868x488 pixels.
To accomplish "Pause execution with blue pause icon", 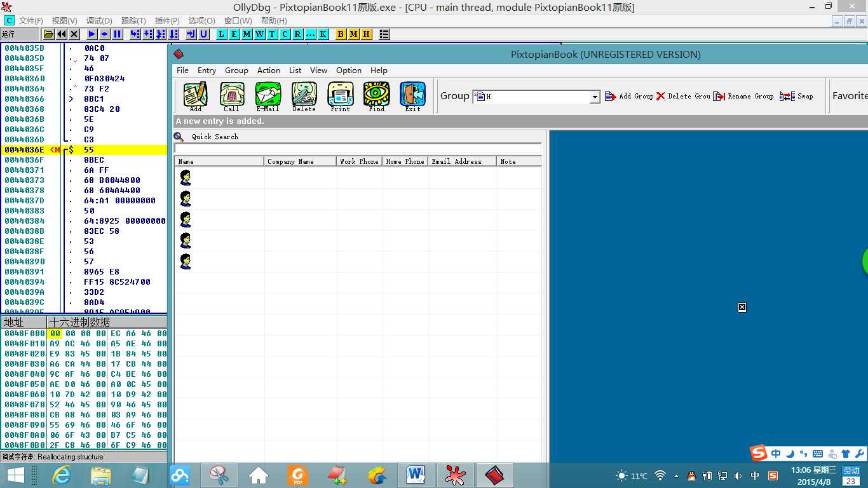I will click(x=118, y=34).
